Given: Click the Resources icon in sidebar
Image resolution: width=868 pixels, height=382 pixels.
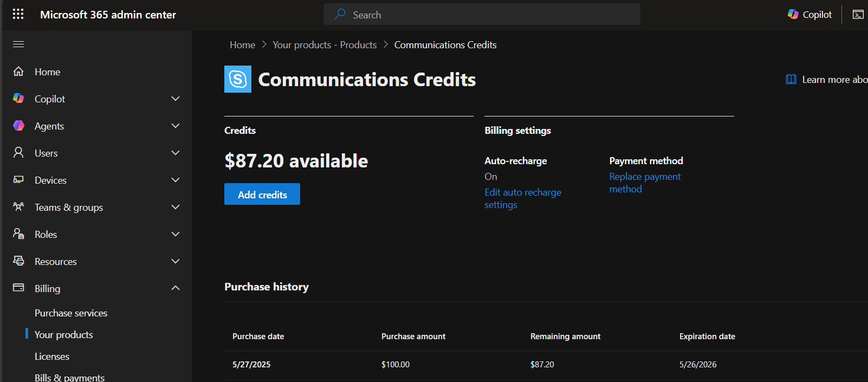Looking at the screenshot, I should pyautogui.click(x=18, y=261).
